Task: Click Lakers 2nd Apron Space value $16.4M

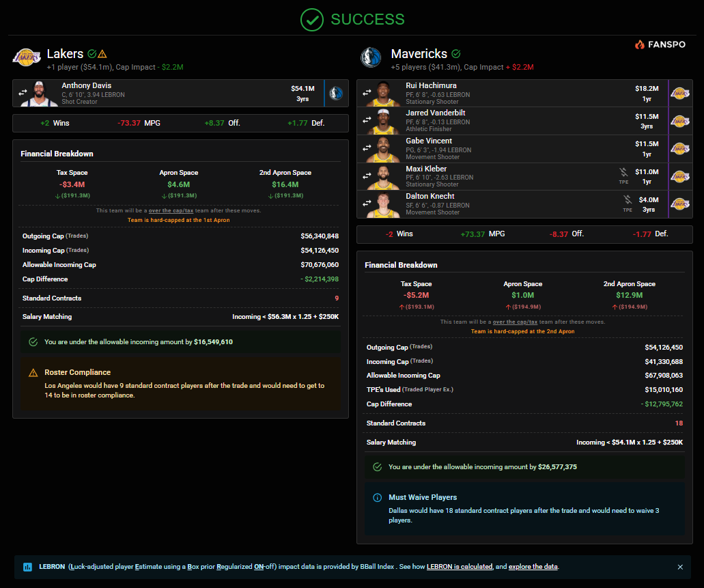Action: point(285,184)
